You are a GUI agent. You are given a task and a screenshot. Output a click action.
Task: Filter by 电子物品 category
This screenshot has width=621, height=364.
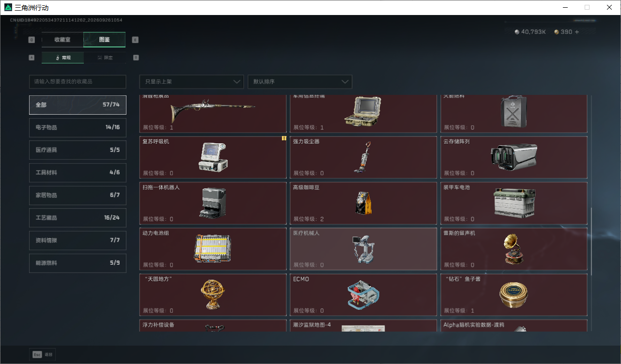[78, 127]
